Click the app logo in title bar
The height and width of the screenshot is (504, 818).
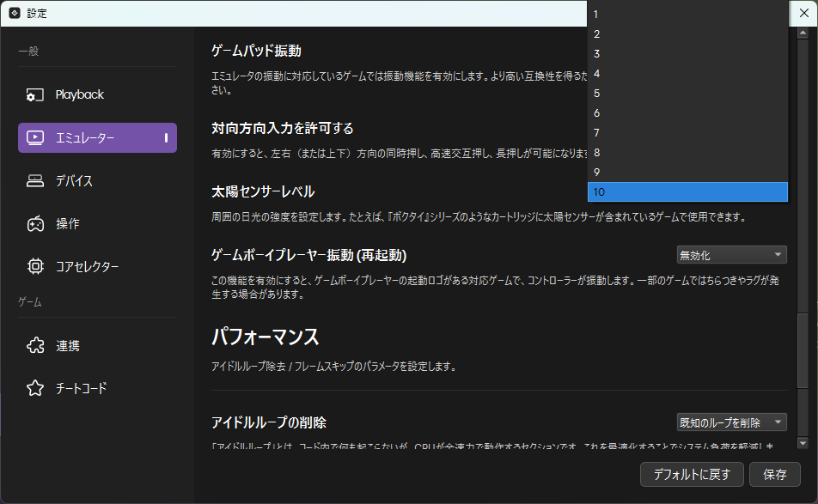[14, 13]
